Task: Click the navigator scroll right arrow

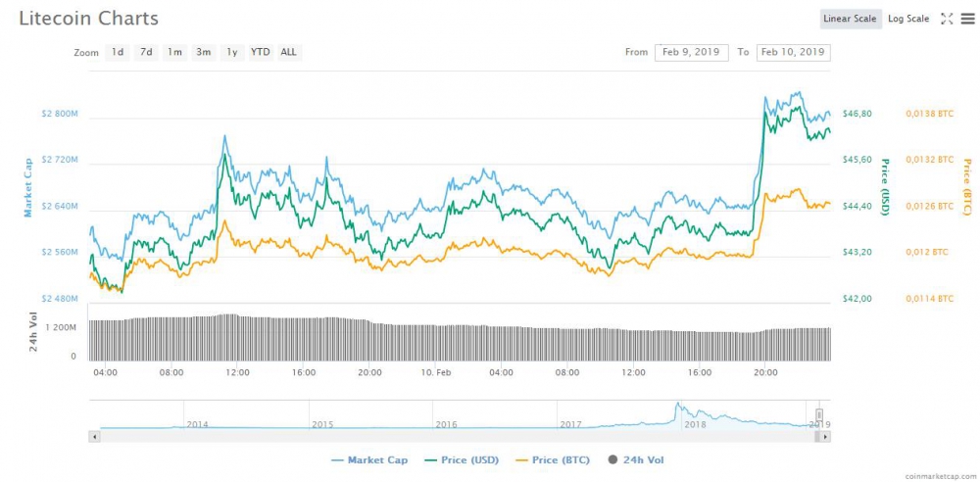Action: point(825,436)
